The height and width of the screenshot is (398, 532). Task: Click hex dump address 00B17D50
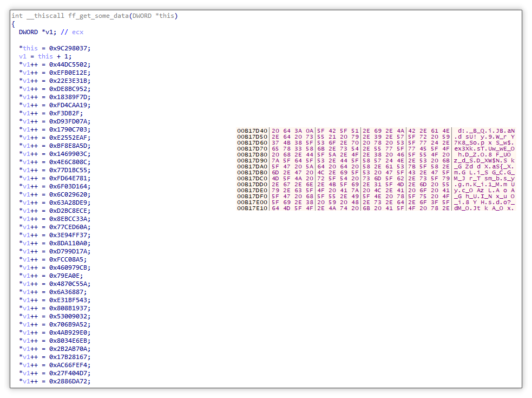[252, 137]
